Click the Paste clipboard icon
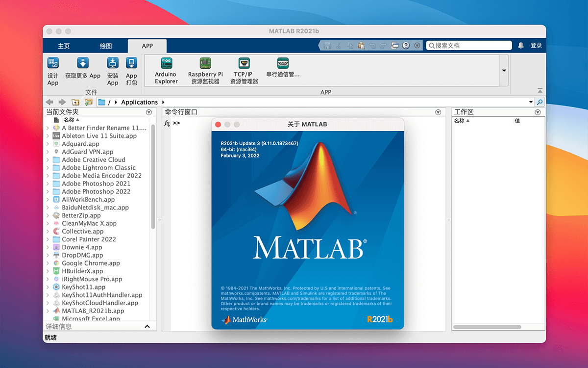588x368 pixels. tap(361, 46)
